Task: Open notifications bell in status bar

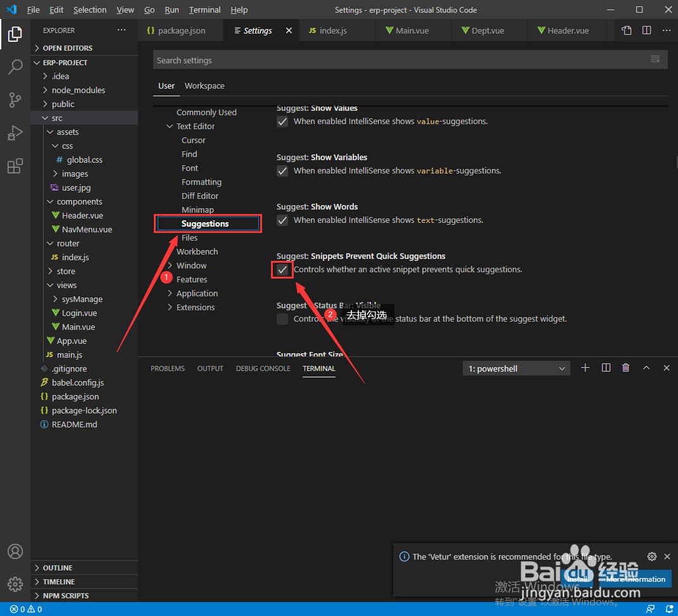Action: coord(669,609)
